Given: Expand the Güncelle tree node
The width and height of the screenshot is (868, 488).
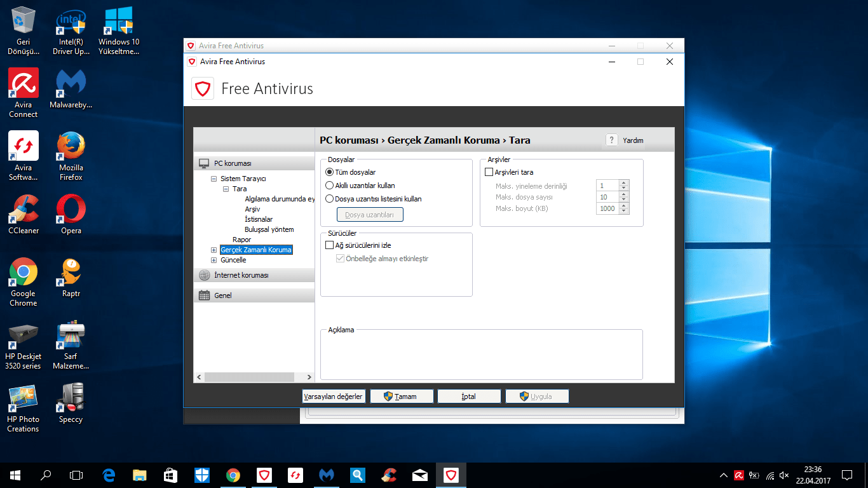Looking at the screenshot, I should click(x=214, y=261).
